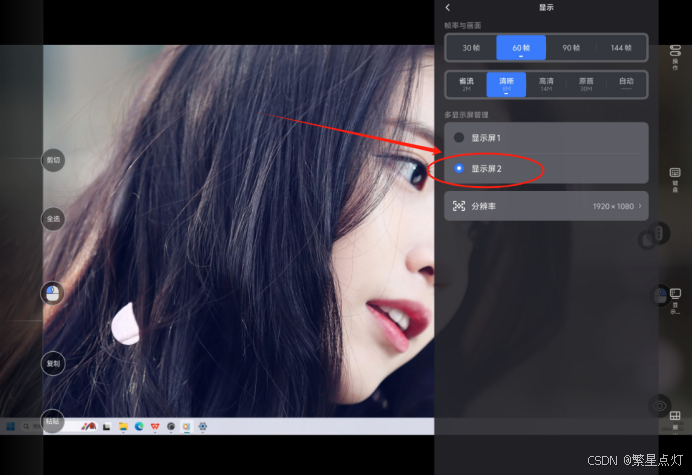Image resolution: width=692 pixels, height=475 pixels.
Task: Select the 144 帧 frame rate
Action: (621, 48)
